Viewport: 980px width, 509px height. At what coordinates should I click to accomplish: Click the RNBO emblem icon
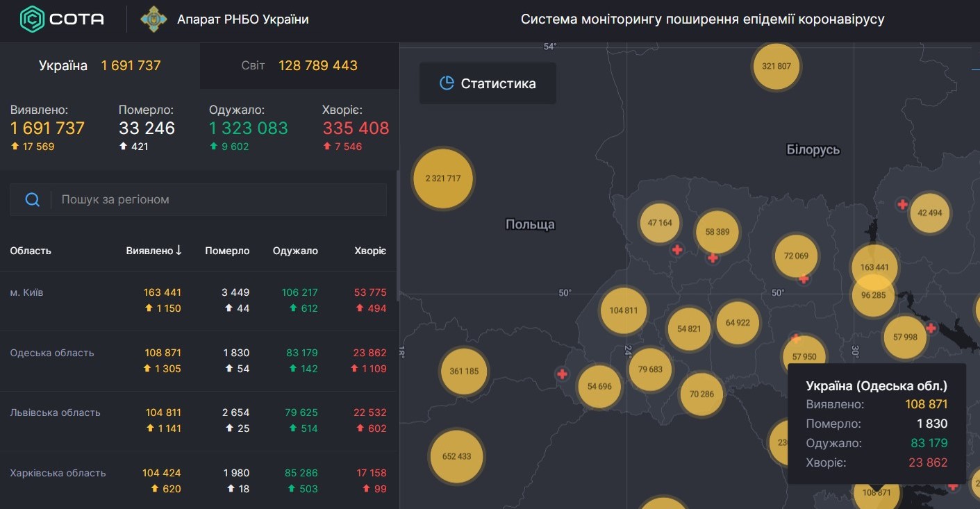(153, 19)
